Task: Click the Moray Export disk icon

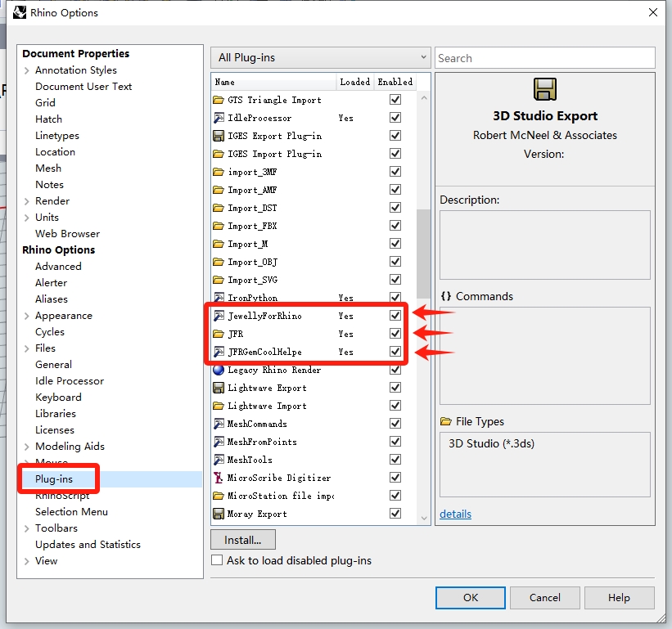Action: [x=219, y=514]
